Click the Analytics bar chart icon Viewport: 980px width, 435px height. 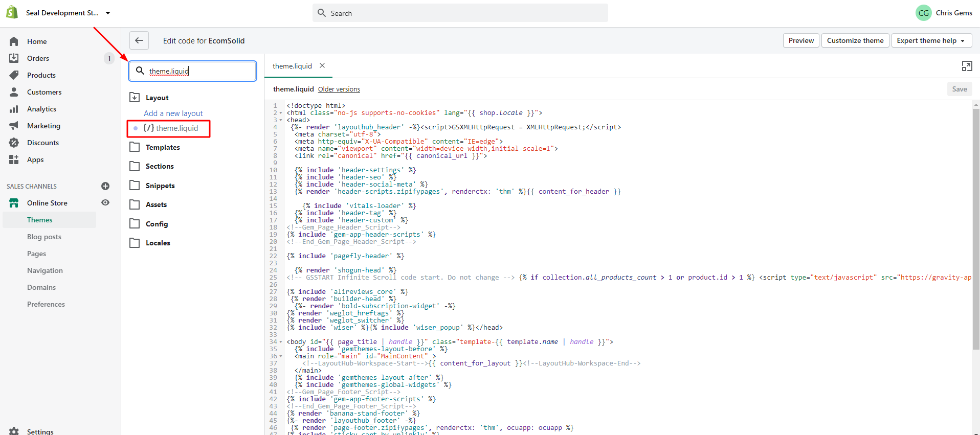tap(14, 109)
